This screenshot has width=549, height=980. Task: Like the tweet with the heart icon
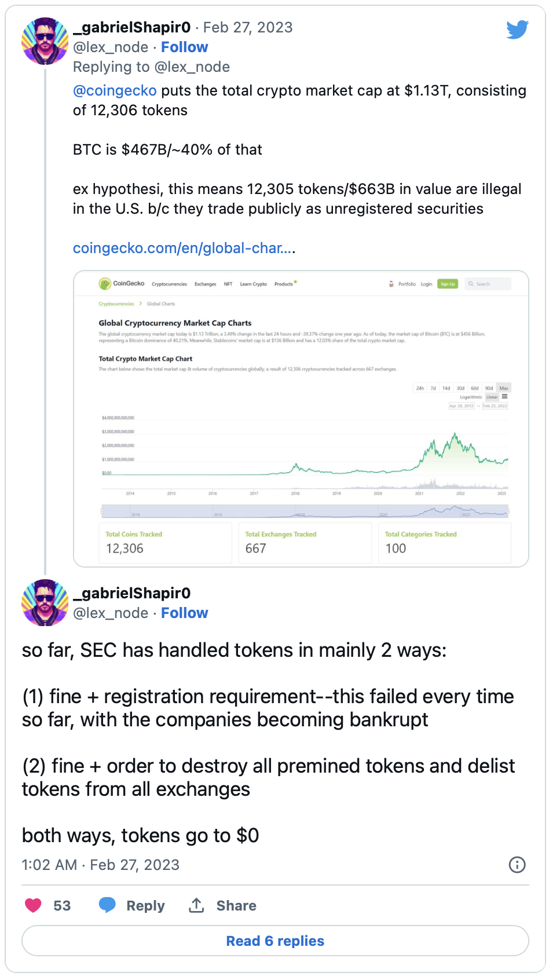click(34, 905)
